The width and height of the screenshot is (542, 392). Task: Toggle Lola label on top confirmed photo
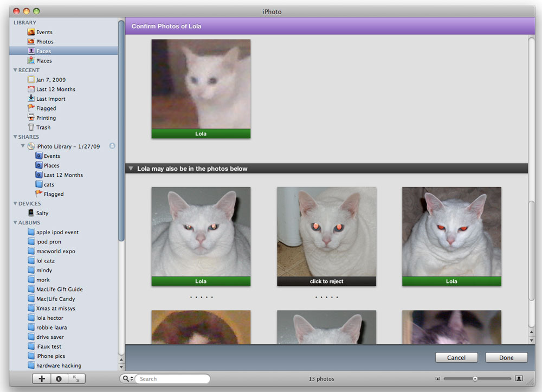pyautogui.click(x=201, y=133)
